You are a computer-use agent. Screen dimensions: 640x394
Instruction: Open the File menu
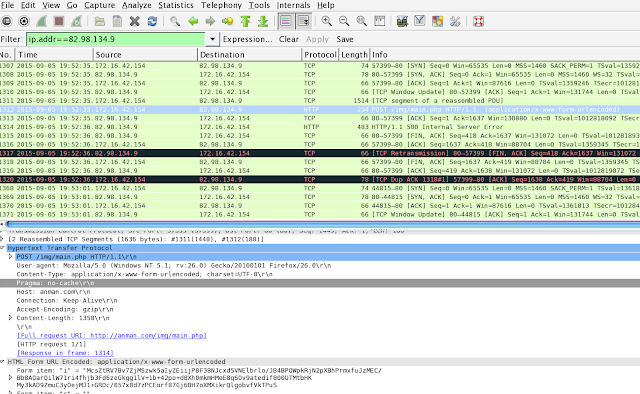point(7,5)
